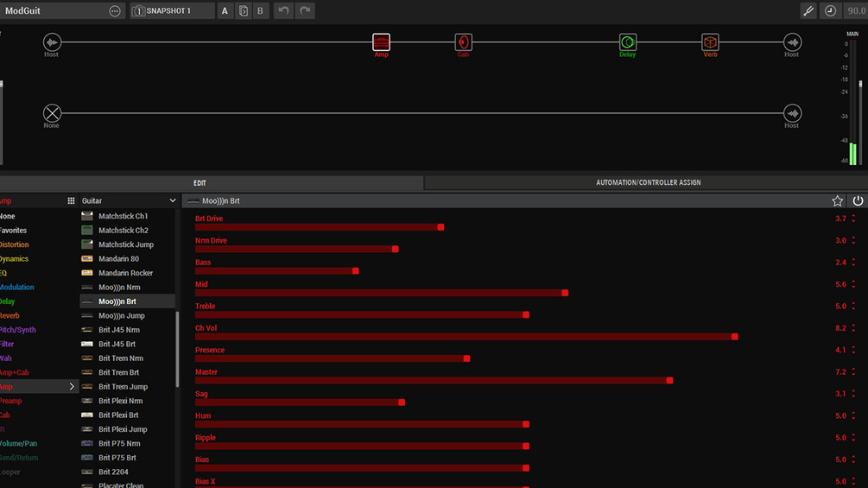Select Mandarin Rocker amp model
Image resolution: width=868 pixels, height=488 pixels.
click(x=127, y=273)
